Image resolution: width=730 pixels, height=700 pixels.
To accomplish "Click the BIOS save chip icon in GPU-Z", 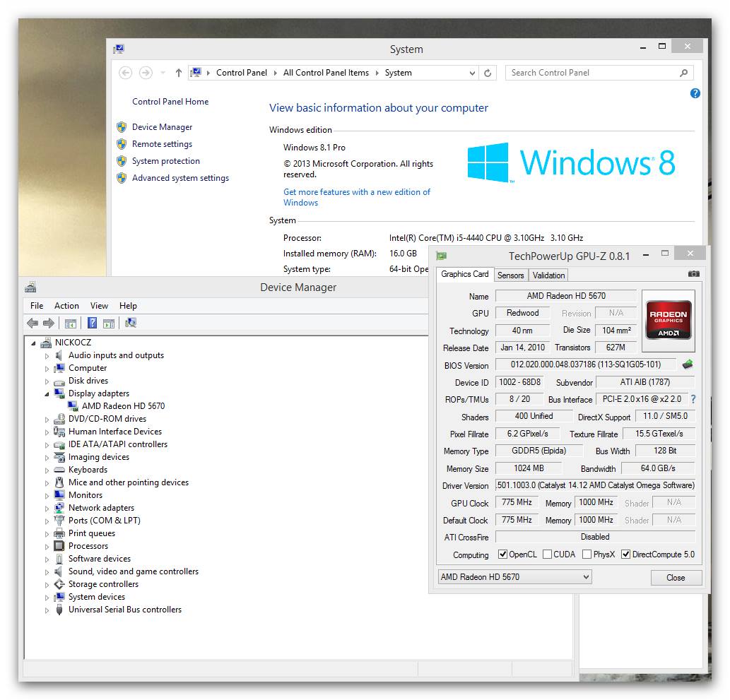I will click(688, 364).
